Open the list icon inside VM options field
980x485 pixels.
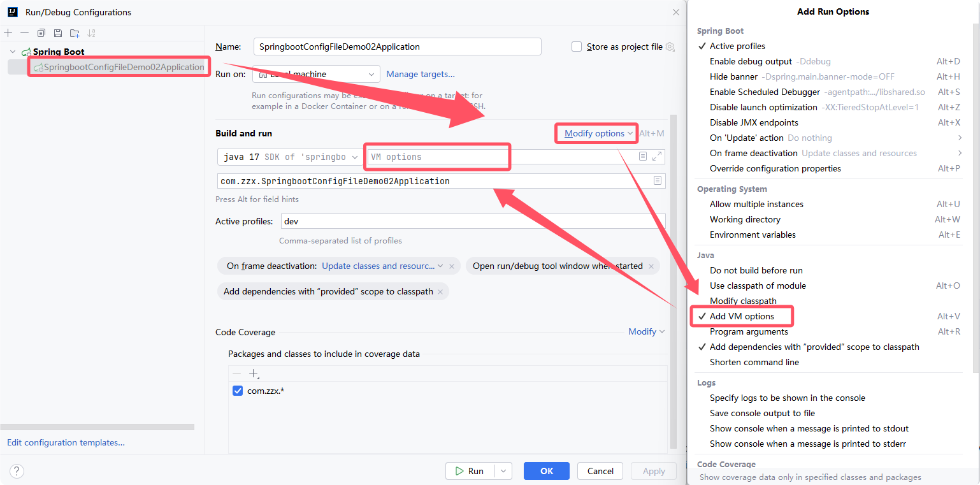click(x=643, y=156)
